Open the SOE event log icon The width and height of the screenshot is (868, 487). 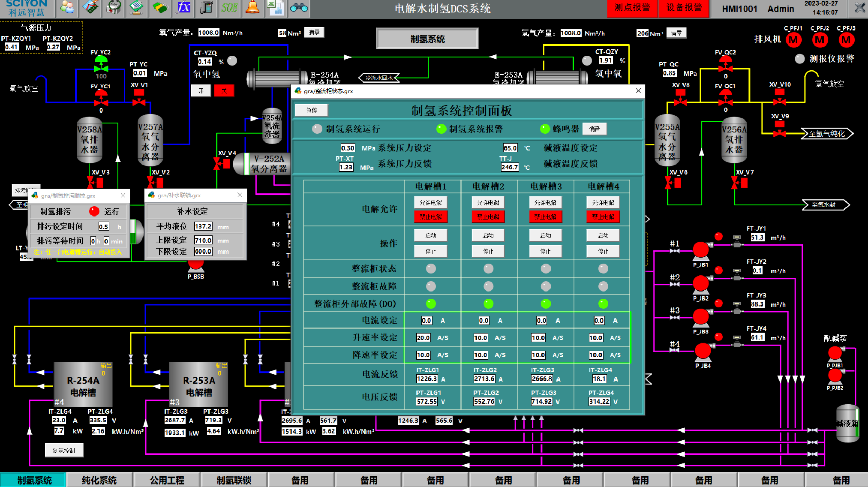pyautogui.click(x=229, y=7)
